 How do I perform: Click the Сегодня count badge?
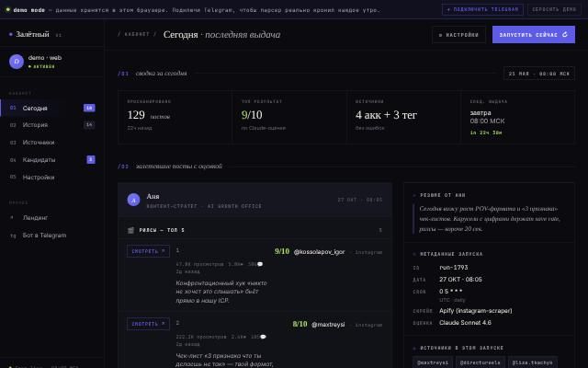pyautogui.click(x=89, y=109)
